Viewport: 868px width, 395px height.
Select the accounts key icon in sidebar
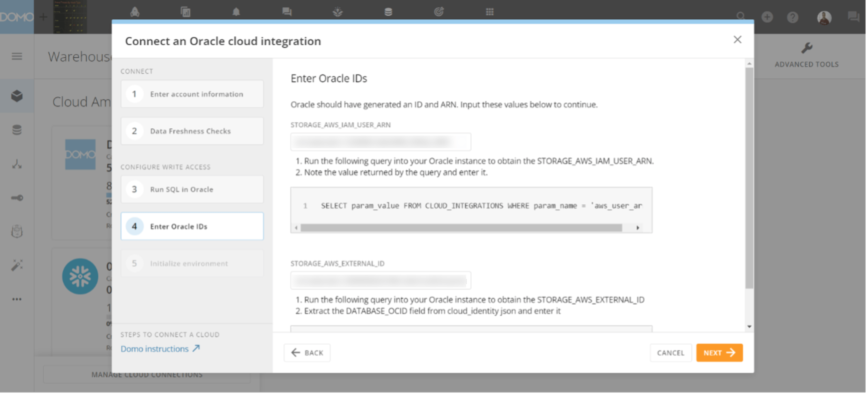pos(17,198)
